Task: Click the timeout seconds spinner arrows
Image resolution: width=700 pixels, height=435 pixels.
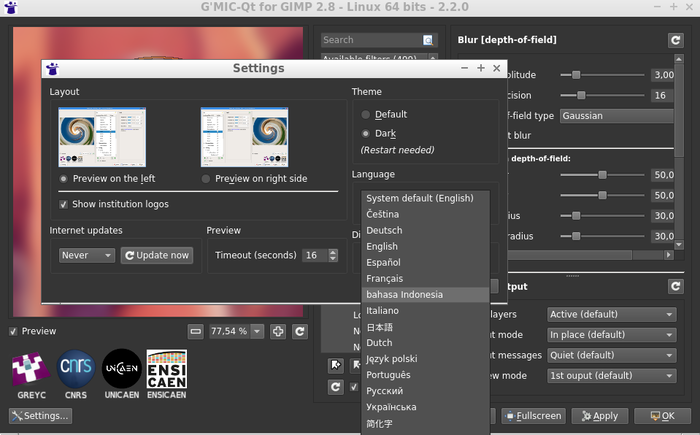Action: click(333, 255)
